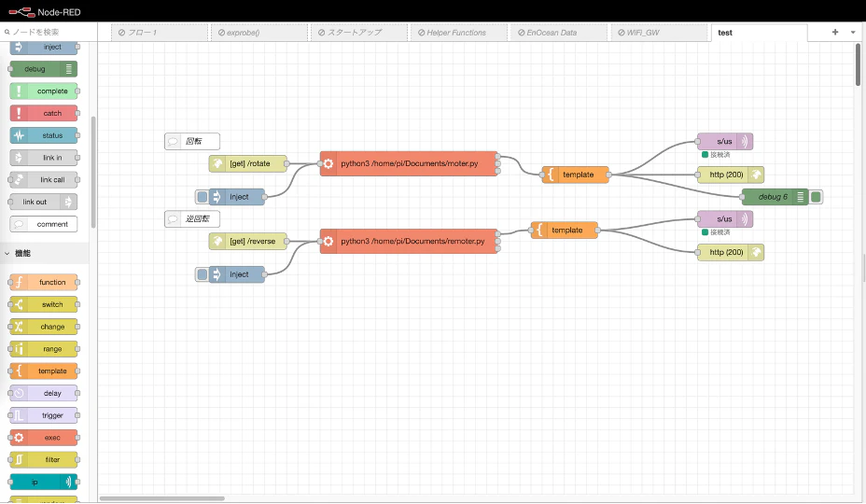Select the trigger node in palette

pyautogui.click(x=44, y=415)
